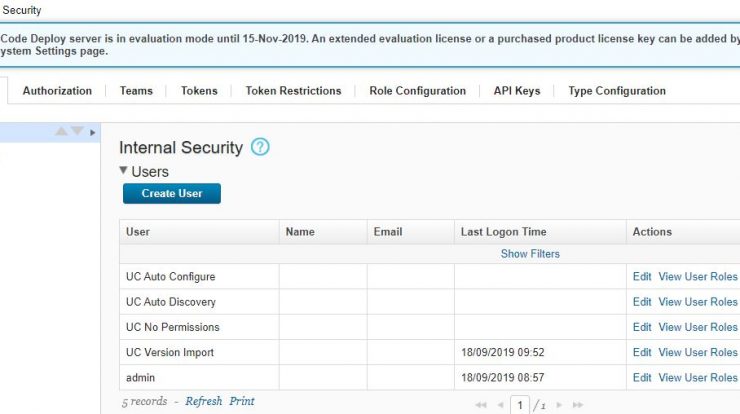Open the Internal Security help icon
This screenshot has height=414, width=740.
260,147
